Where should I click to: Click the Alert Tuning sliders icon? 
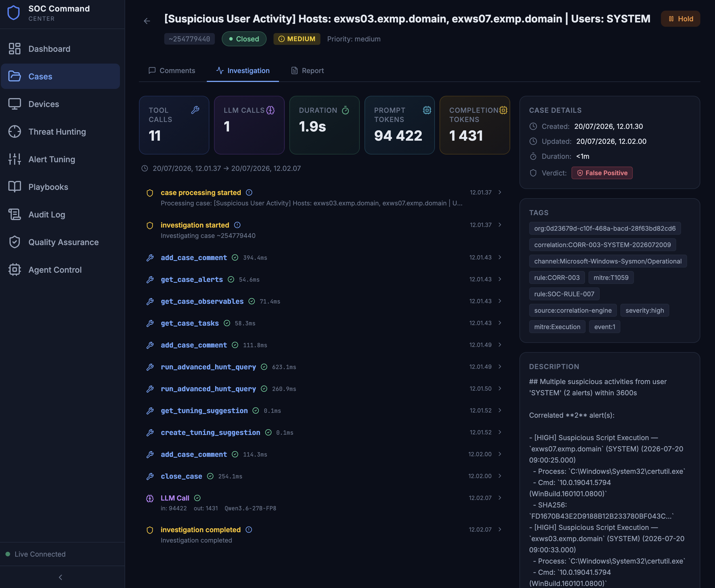tap(15, 159)
